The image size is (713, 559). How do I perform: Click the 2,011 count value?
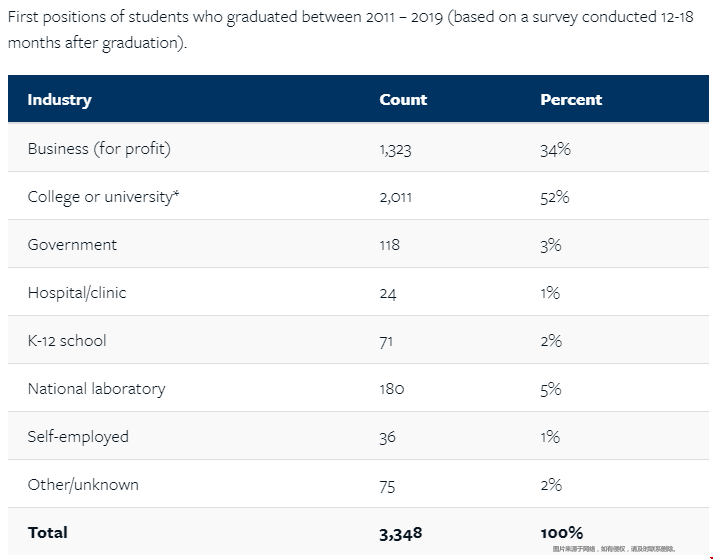pyautogui.click(x=396, y=197)
